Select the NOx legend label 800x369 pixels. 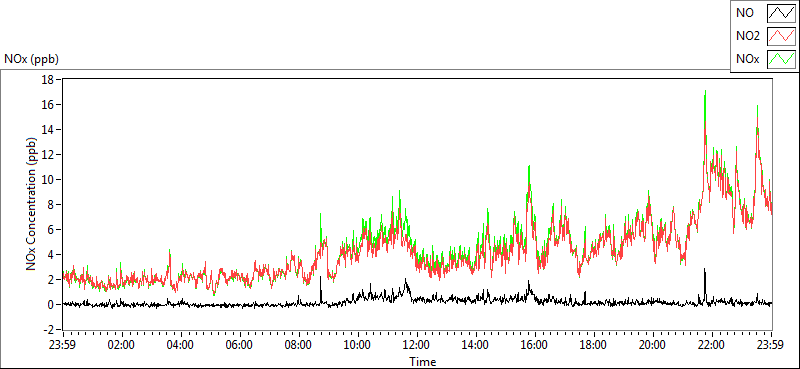pyautogui.click(x=748, y=59)
